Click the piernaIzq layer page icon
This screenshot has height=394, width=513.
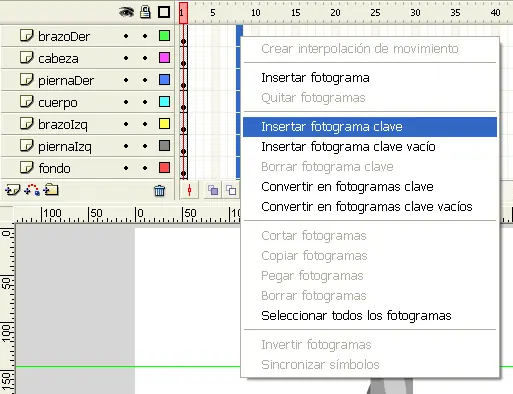coord(26,145)
